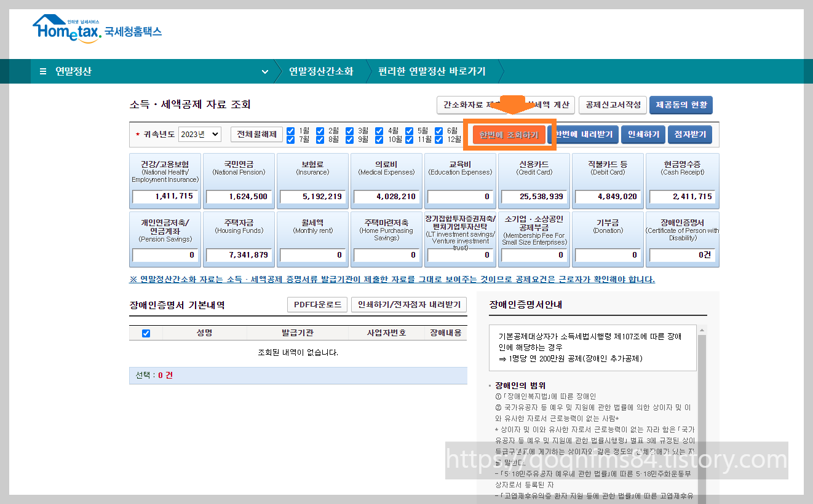The image size is (813, 504).
Task: Toggle the 4월 month checkbox
Action: [379, 131]
